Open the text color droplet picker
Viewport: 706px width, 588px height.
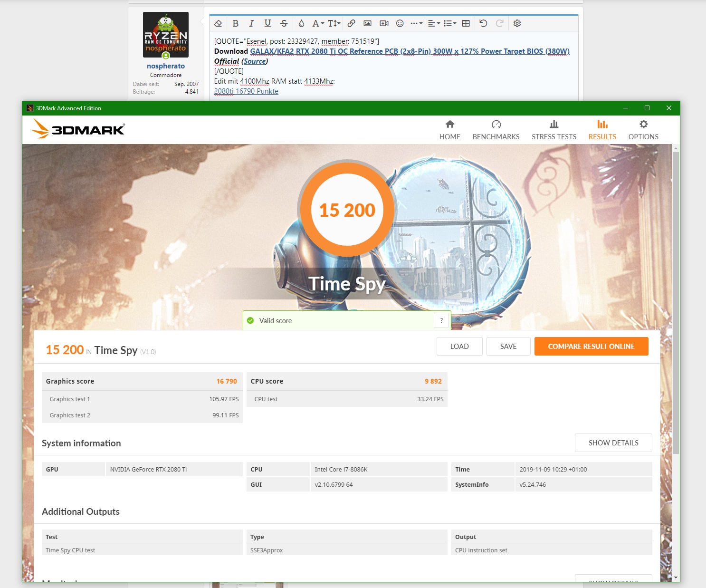(301, 23)
